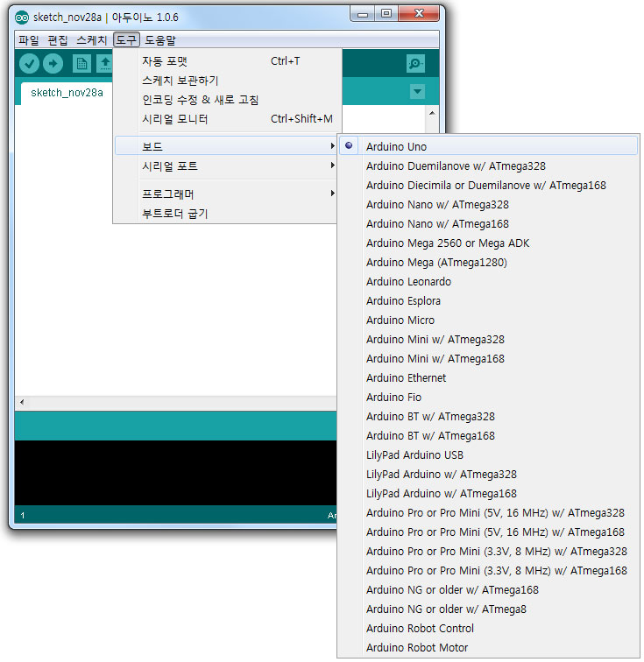The width and height of the screenshot is (644, 662).
Task: Open the Serial Monitor magnifier icon
Action: 415,64
